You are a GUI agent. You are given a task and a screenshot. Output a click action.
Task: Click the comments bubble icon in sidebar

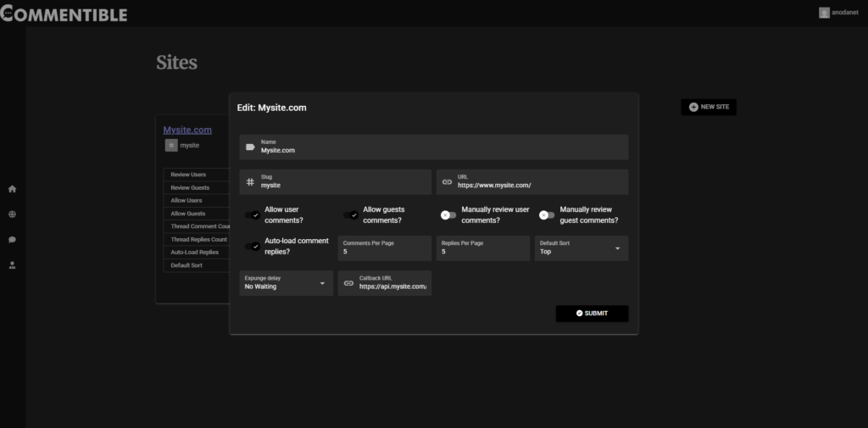(x=12, y=240)
